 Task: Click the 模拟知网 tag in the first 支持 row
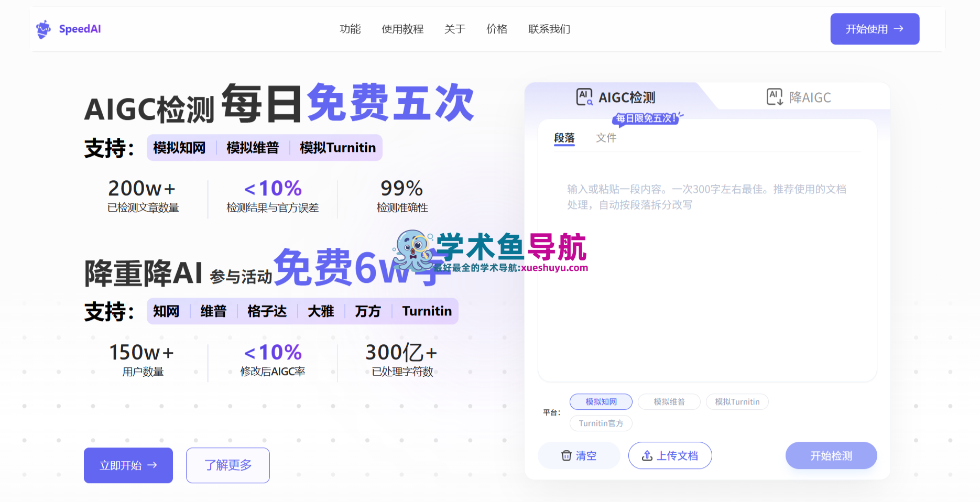pyautogui.click(x=179, y=148)
